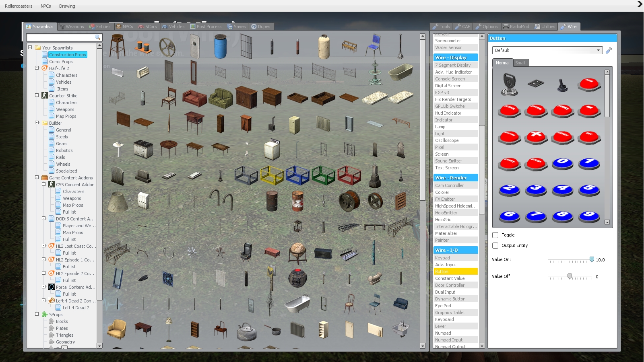Choose the blue 0 button model
Viewport: 644px width, 362px height.
click(x=562, y=163)
